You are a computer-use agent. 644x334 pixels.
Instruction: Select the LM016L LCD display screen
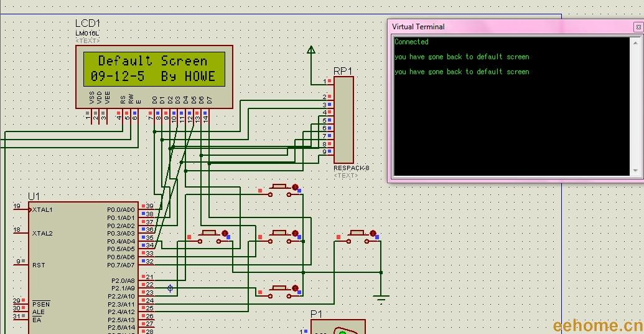point(154,69)
